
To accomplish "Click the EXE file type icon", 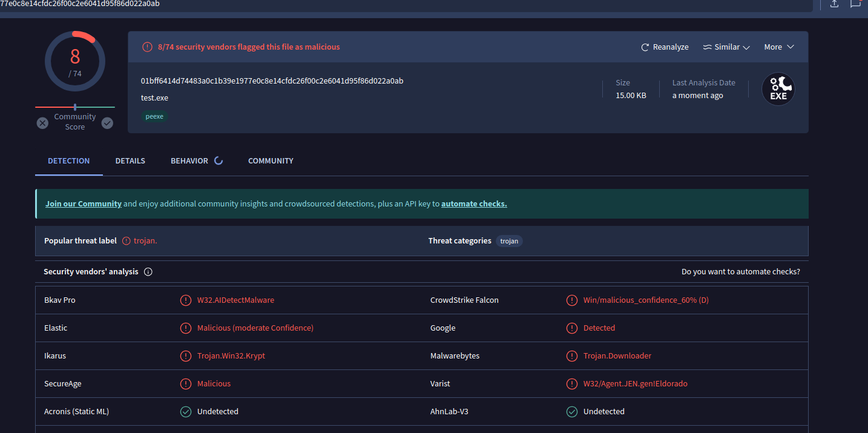I will click(x=778, y=90).
